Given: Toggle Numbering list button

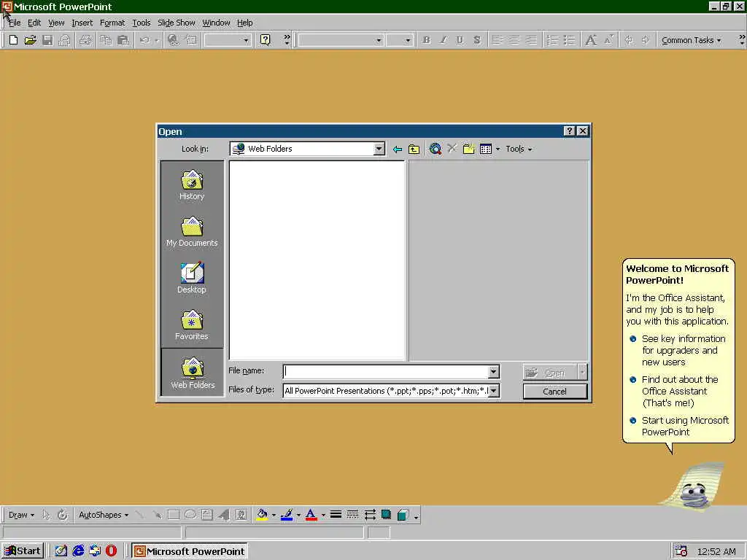Looking at the screenshot, I should 552,40.
